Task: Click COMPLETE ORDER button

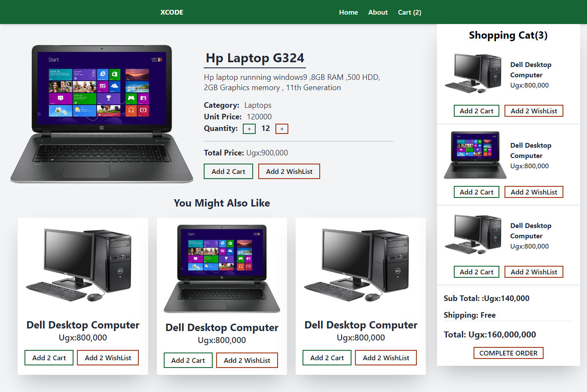Action: (508, 353)
